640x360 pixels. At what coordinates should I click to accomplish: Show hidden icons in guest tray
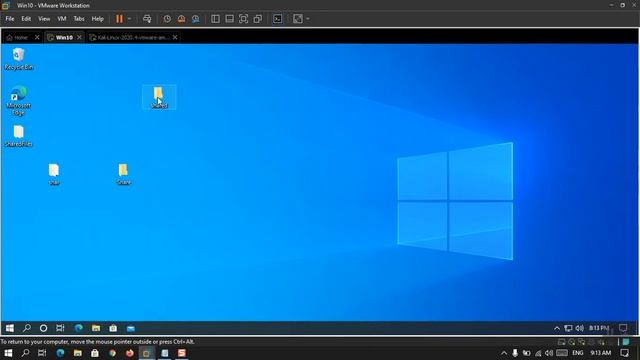click(557, 328)
